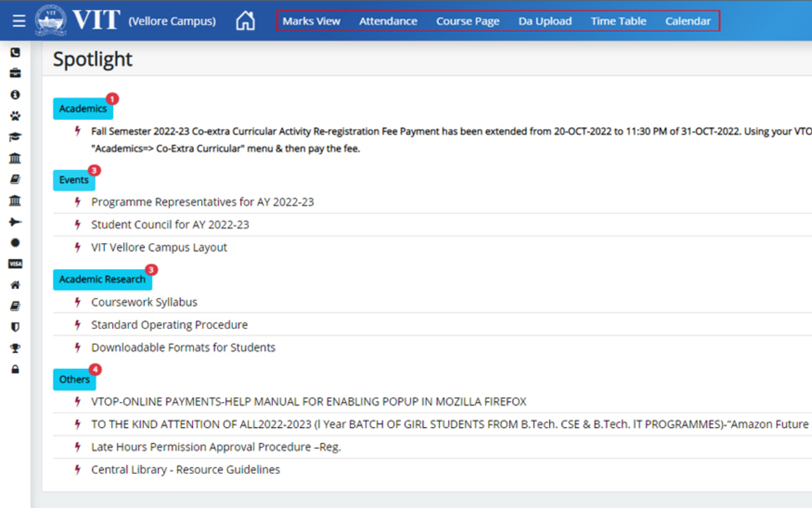Open the airplane icon in the sidebar

click(x=15, y=222)
